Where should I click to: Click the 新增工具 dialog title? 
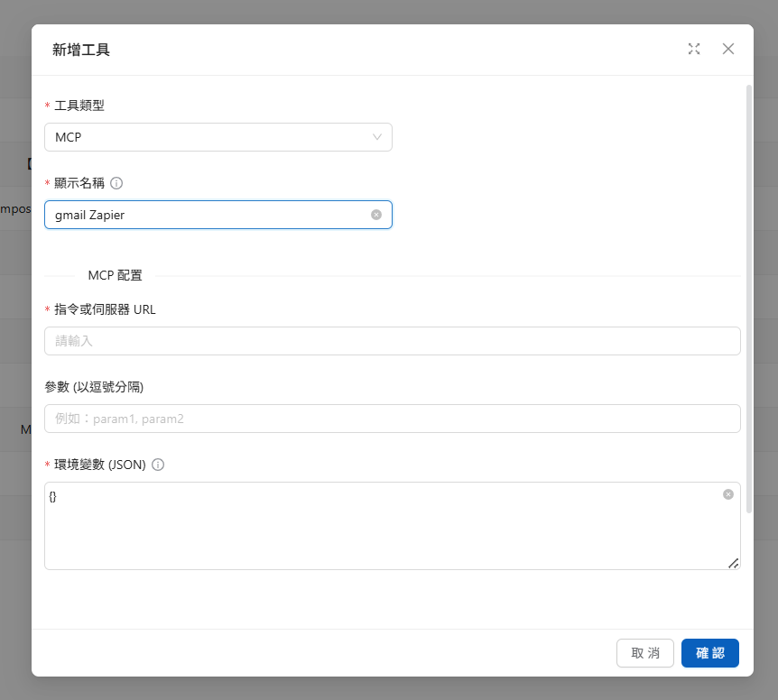81,50
